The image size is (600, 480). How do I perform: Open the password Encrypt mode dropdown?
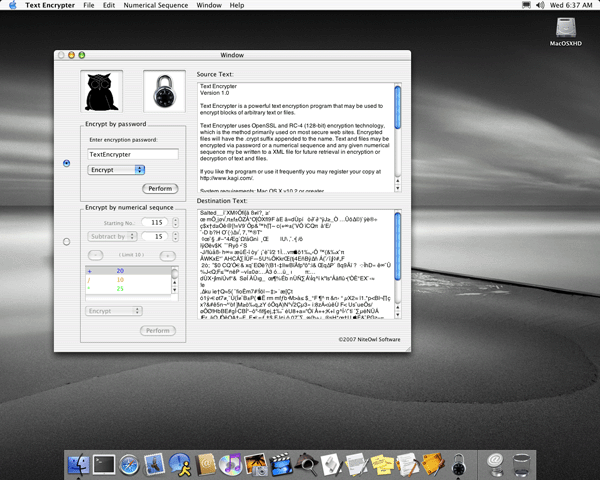116,170
